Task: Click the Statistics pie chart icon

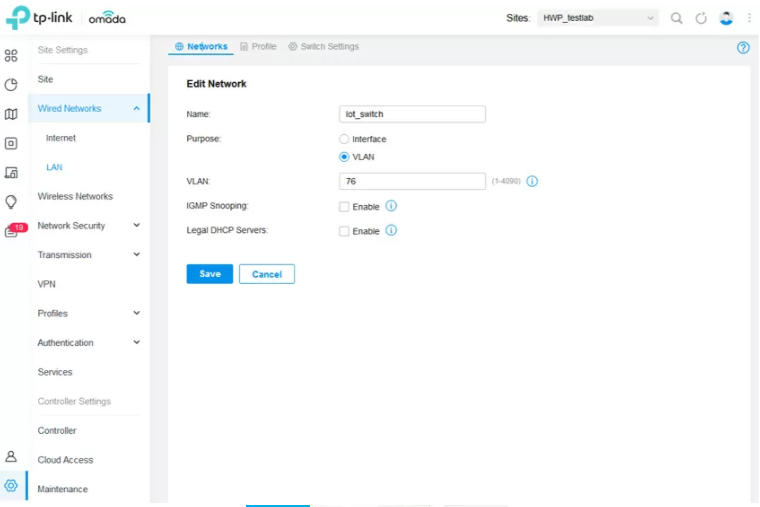Action: (11, 85)
